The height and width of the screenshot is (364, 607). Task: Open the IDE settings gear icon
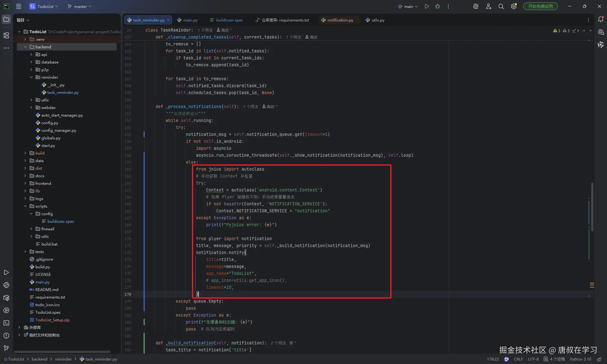click(514, 6)
